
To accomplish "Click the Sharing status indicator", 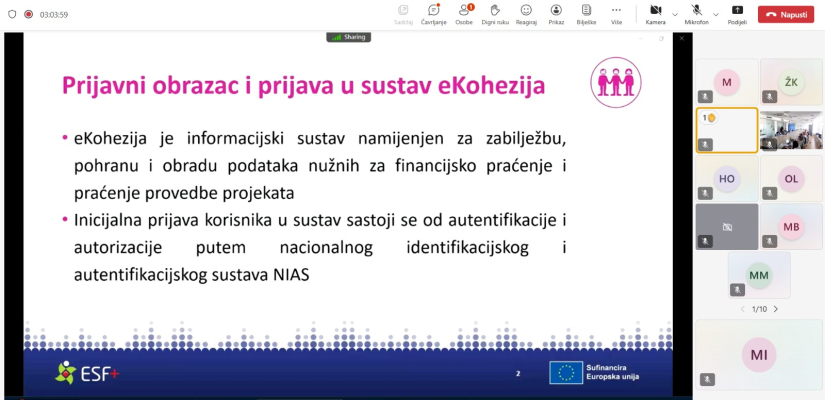I will pos(349,37).
